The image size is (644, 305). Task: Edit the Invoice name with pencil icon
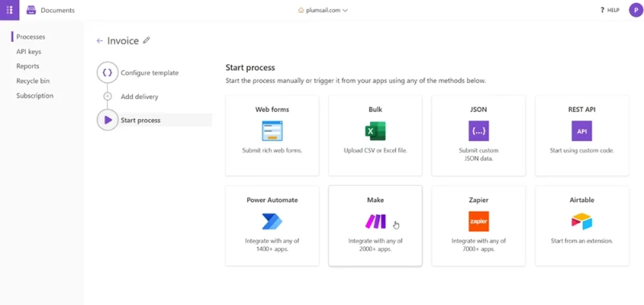pos(147,40)
